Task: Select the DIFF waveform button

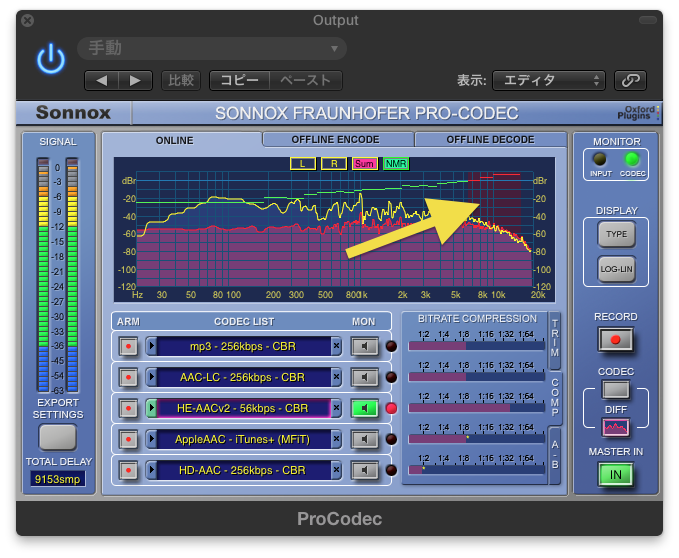Action: click(615, 428)
